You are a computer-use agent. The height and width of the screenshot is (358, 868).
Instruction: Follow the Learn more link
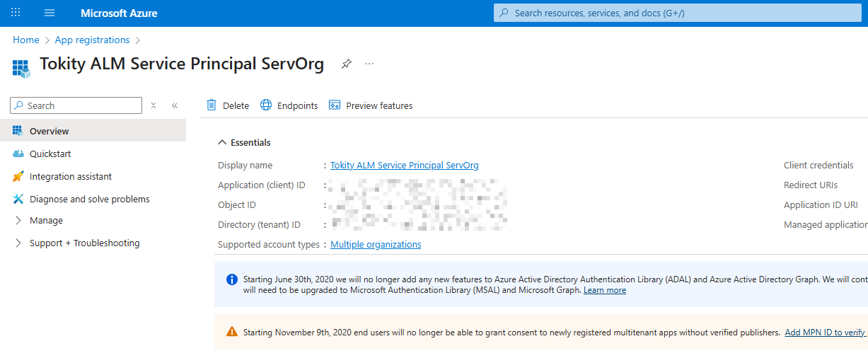[604, 290]
